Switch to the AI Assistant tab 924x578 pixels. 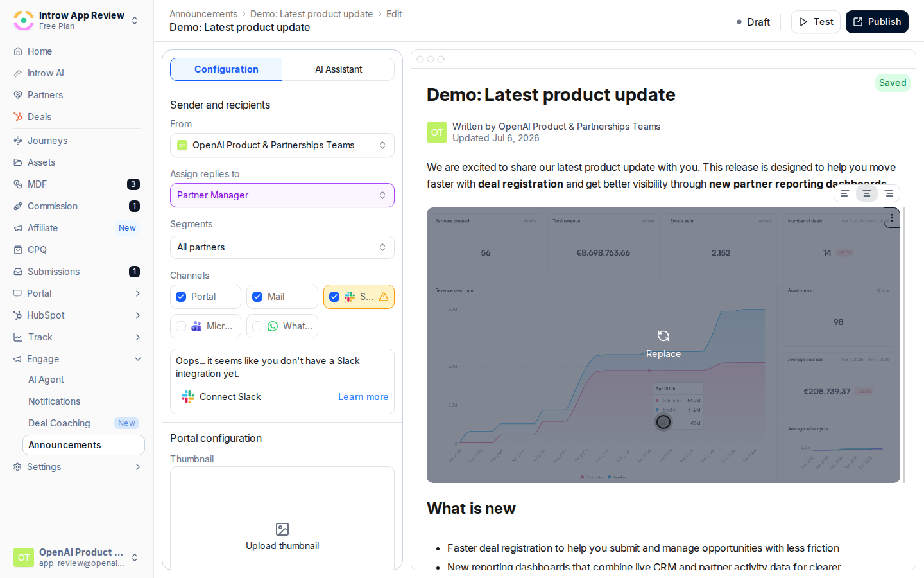pyautogui.click(x=338, y=69)
